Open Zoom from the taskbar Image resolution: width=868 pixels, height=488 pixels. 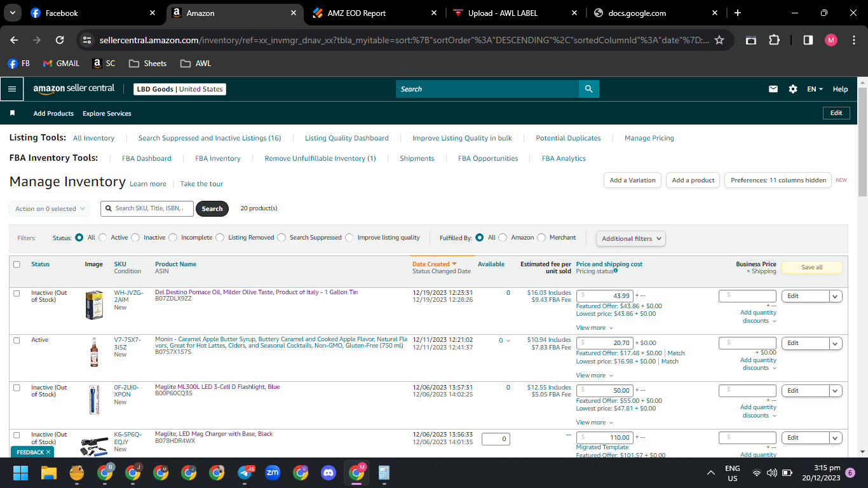tap(273, 473)
